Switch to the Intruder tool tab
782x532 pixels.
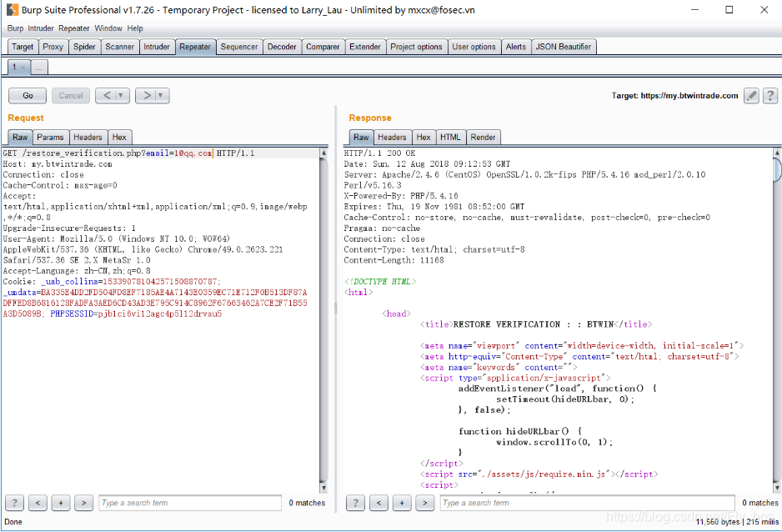157,47
